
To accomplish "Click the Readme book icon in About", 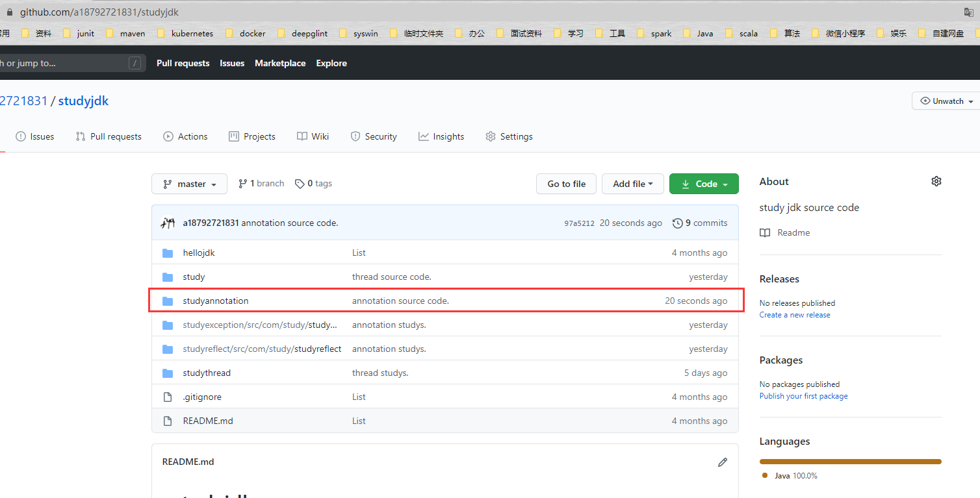I will [x=765, y=233].
